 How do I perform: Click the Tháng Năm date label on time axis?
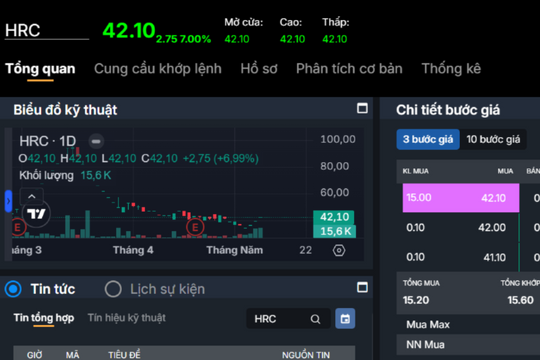[x=235, y=250]
